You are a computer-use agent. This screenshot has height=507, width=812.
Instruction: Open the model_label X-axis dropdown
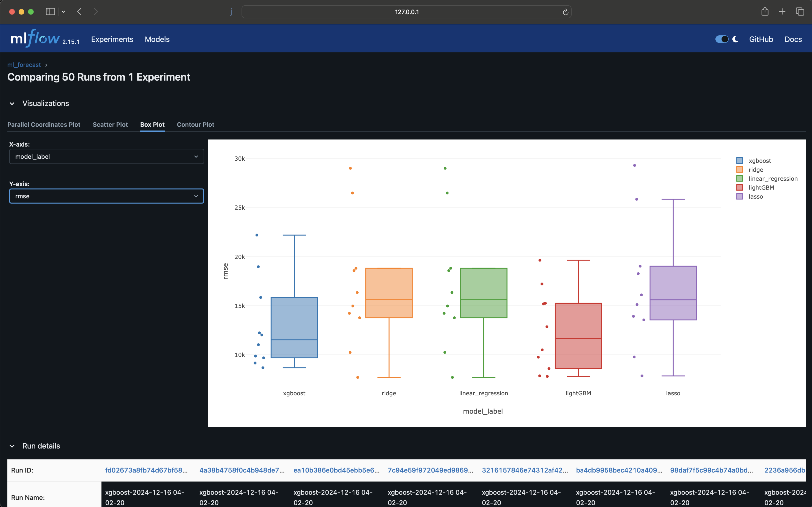pyautogui.click(x=106, y=156)
